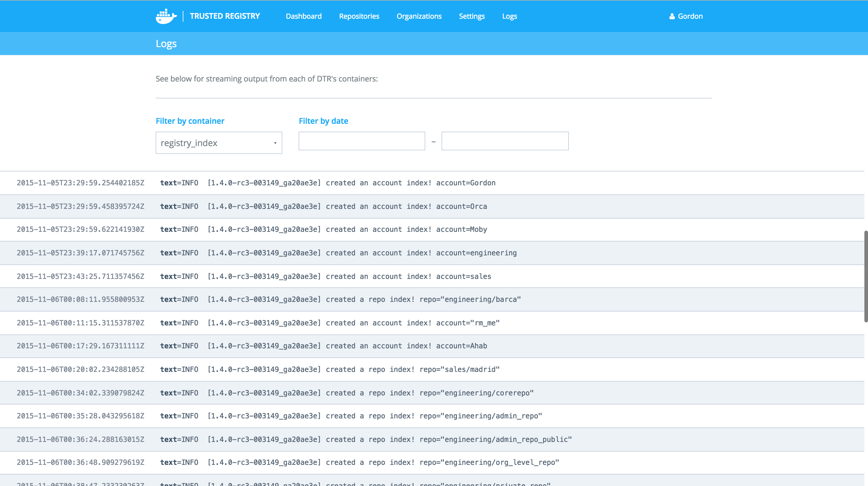Open the Organizations section

tap(419, 16)
